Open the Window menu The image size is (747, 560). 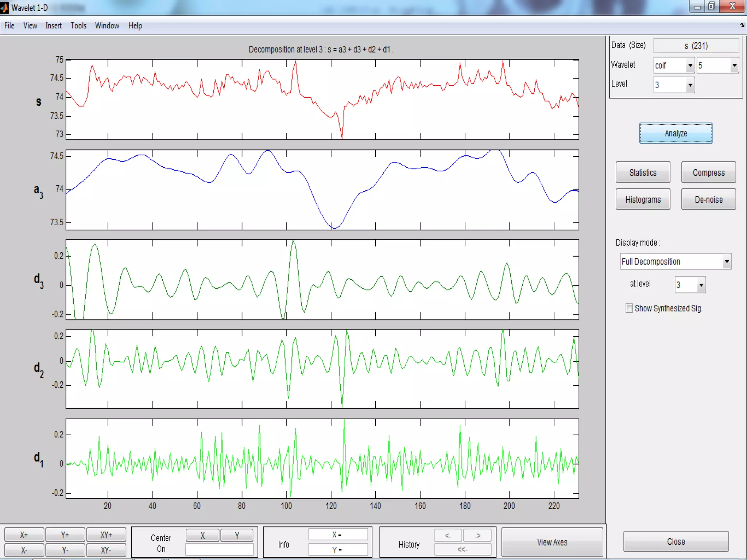point(107,26)
